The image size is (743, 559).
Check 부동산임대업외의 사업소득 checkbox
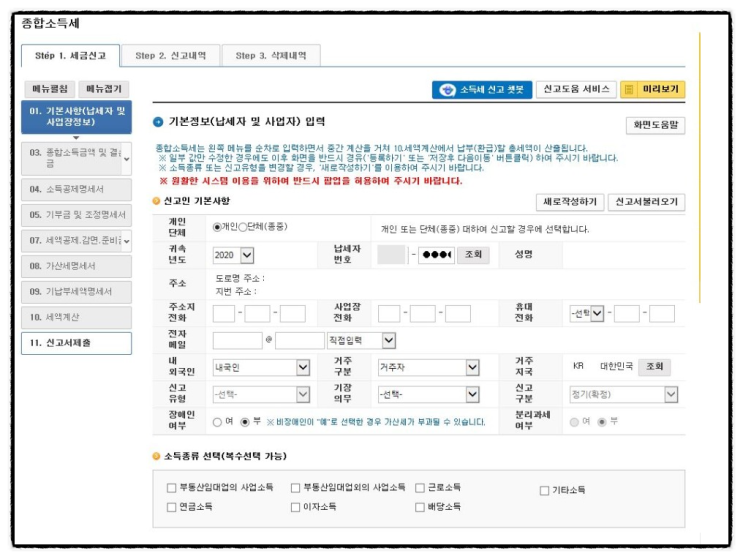click(x=296, y=488)
